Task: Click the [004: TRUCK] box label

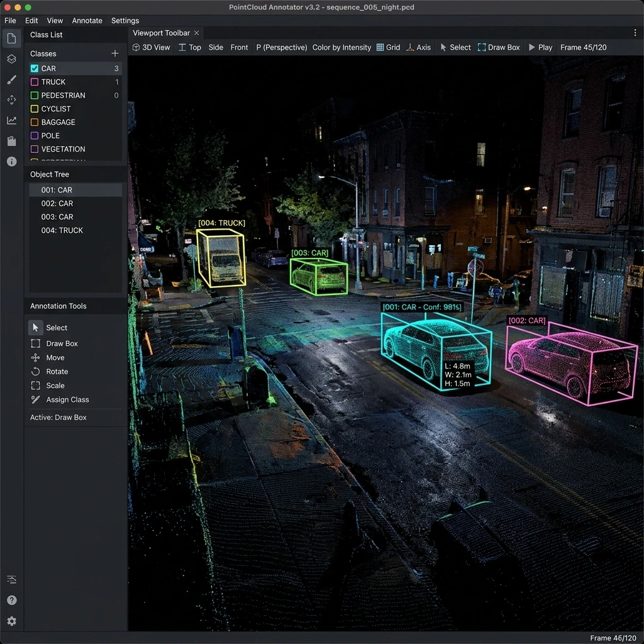Action: (x=221, y=223)
